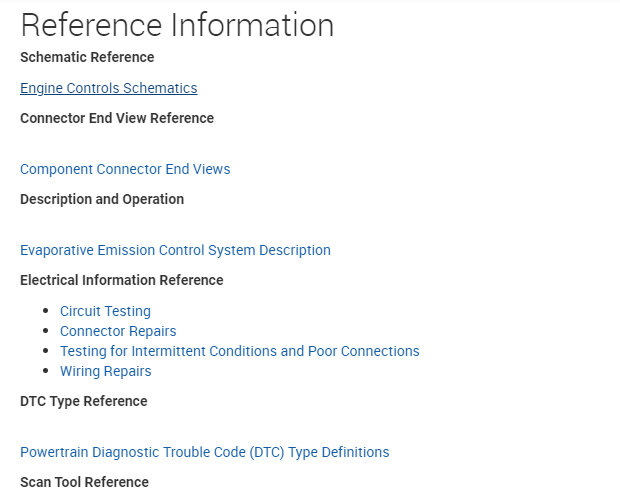Follow the Wiring Repairs link
The height and width of the screenshot is (504, 620).
coord(105,371)
